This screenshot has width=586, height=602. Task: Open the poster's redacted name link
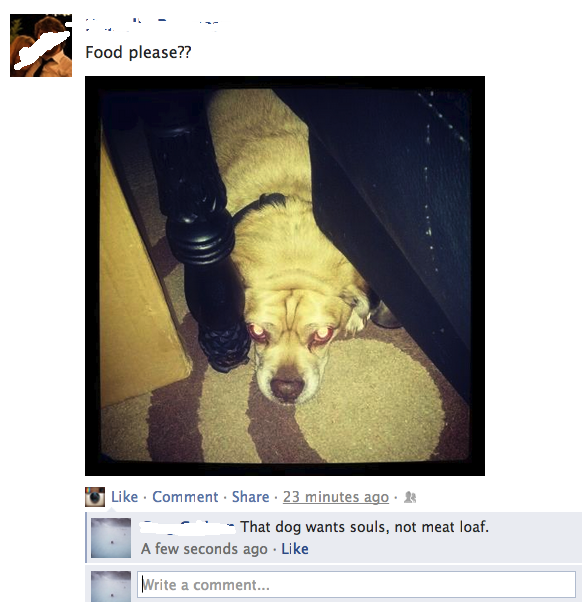[152, 25]
